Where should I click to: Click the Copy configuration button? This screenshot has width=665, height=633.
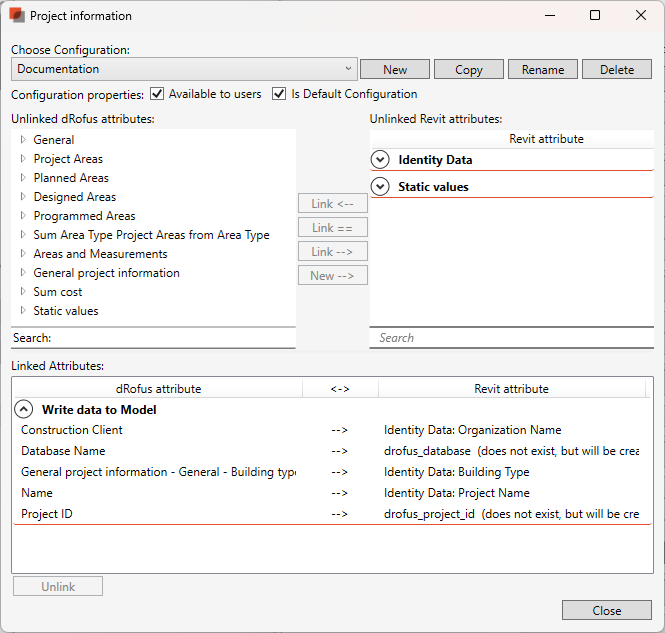468,69
